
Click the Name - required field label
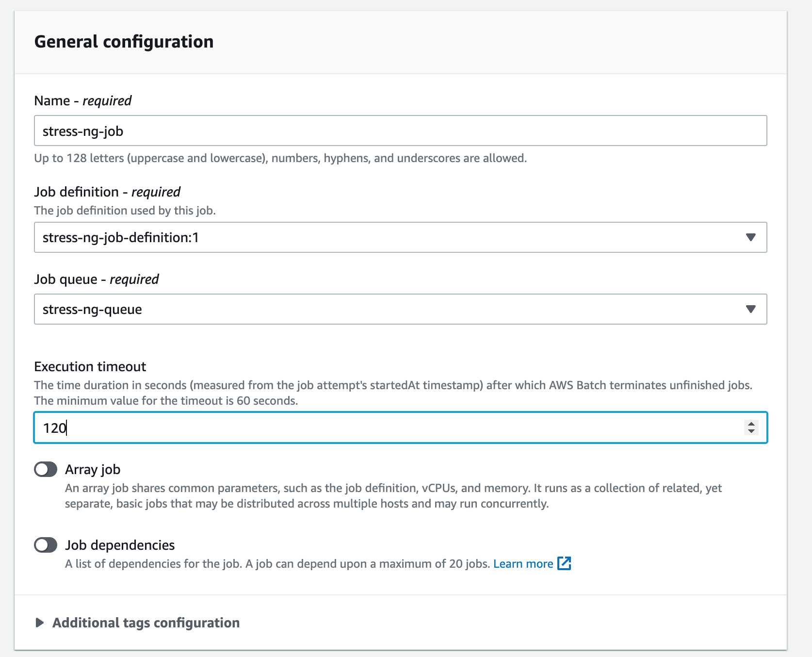83,100
